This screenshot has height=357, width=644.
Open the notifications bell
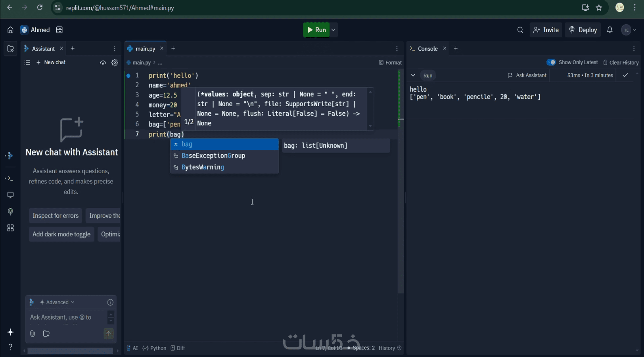(610, 30)
